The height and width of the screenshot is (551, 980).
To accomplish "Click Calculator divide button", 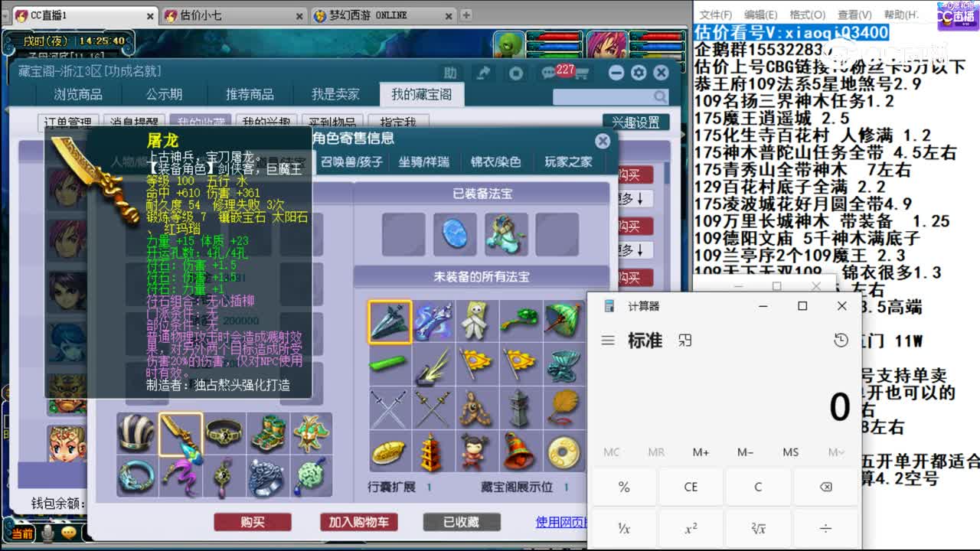I will click(x=825, y=528).
